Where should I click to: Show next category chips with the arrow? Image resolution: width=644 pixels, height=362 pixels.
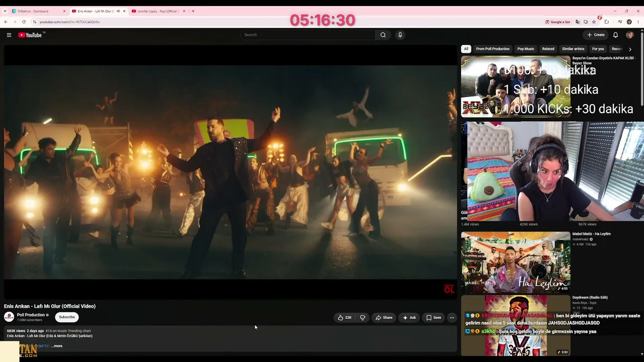point(630,49)
